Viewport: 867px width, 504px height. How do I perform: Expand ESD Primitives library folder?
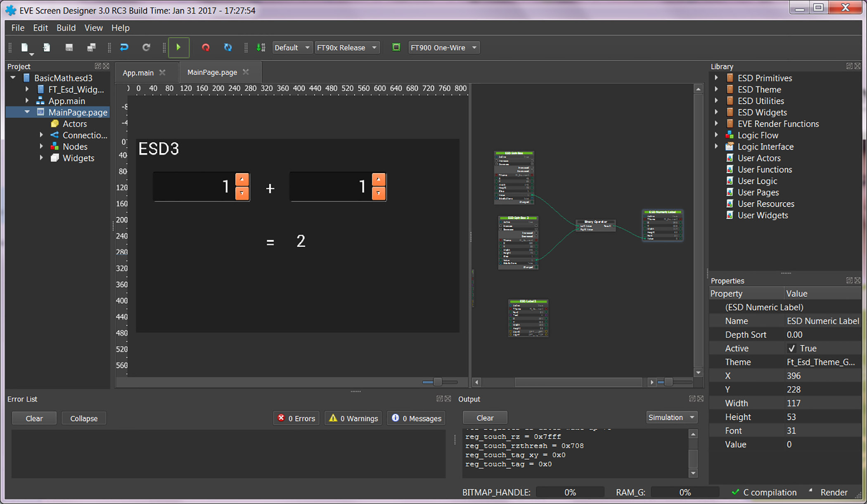[716, 78]
